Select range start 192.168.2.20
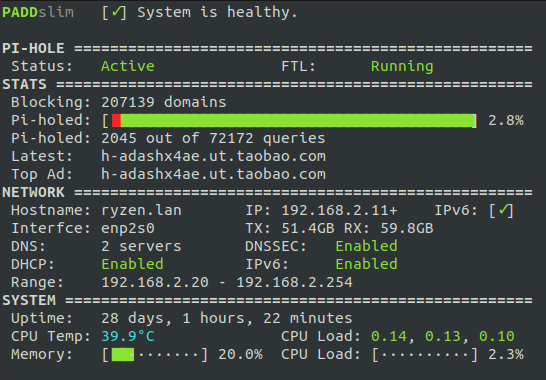Viewport: 546px width, 380px height. [x=155, y=282]
